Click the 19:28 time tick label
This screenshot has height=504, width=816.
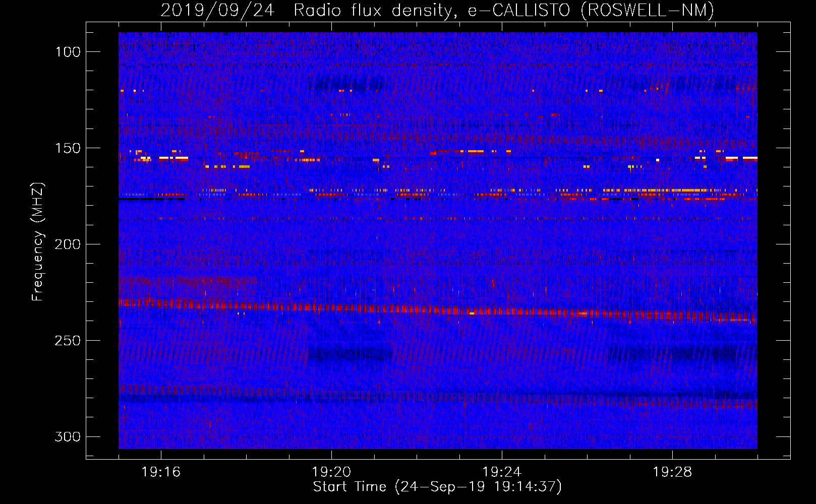tap(672, 472)
